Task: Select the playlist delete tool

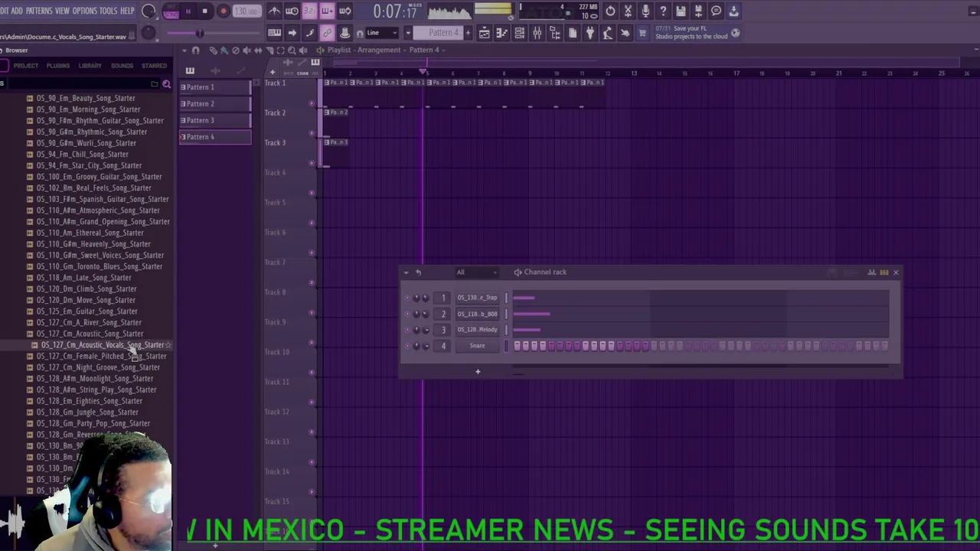Action: pyautogui.click(x=236, y=51)
